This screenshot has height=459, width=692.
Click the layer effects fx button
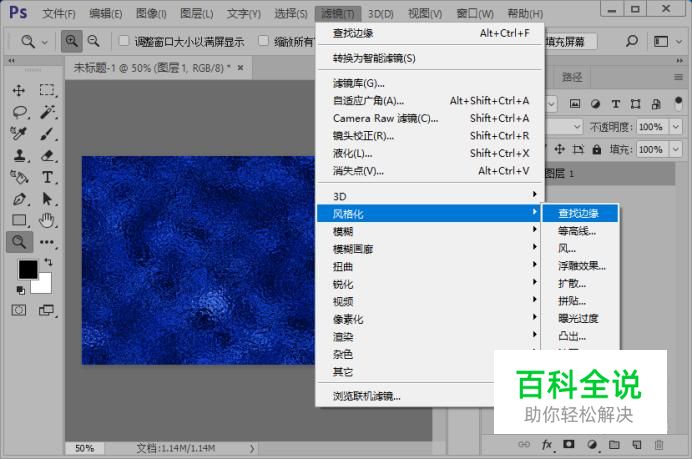547,444
